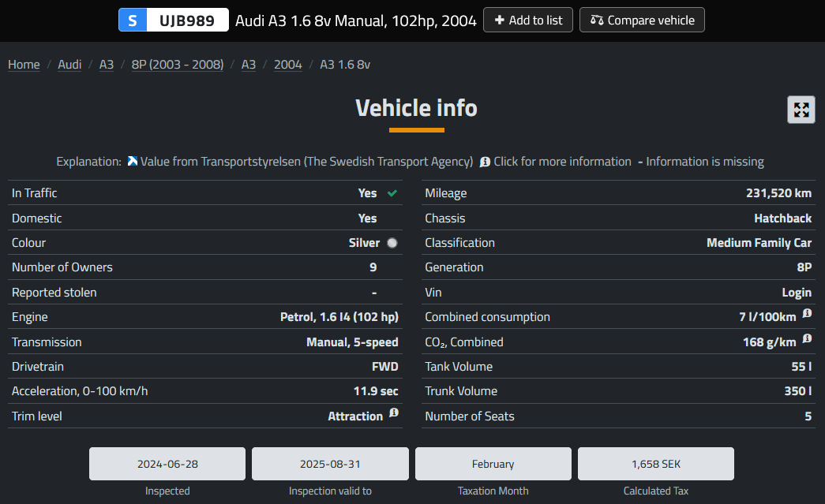Click the February taxation month box

pos(493,464)
